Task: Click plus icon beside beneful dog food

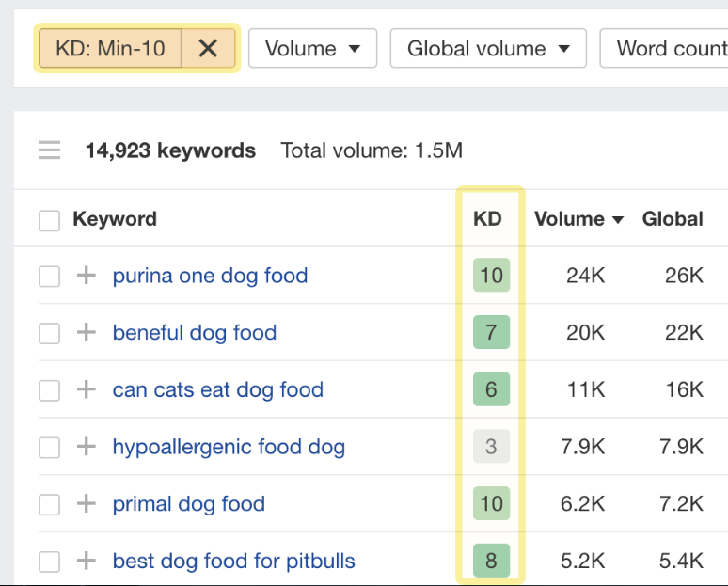Action: tap(87, 333)
